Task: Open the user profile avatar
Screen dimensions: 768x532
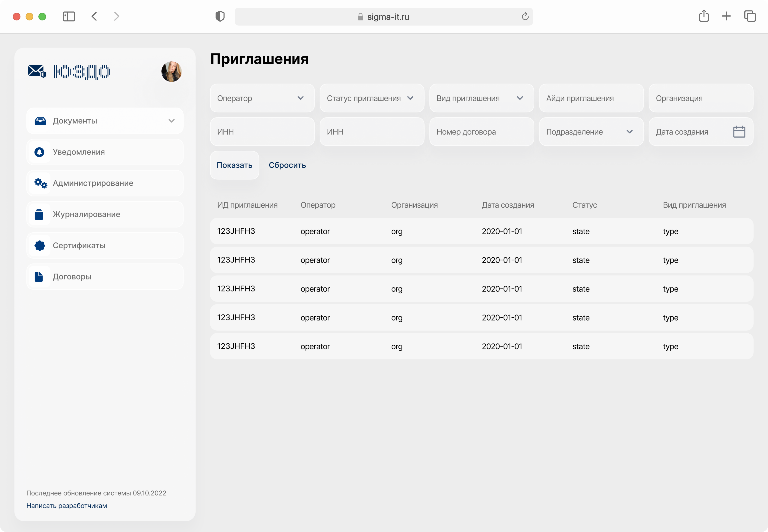Action: 171,71
